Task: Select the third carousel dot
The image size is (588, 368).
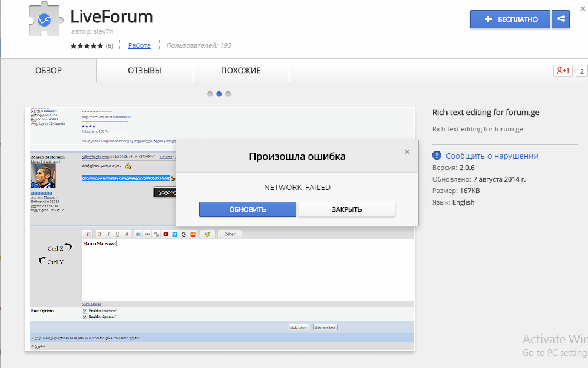Action: pyautogui.click(x=228, y=94)
